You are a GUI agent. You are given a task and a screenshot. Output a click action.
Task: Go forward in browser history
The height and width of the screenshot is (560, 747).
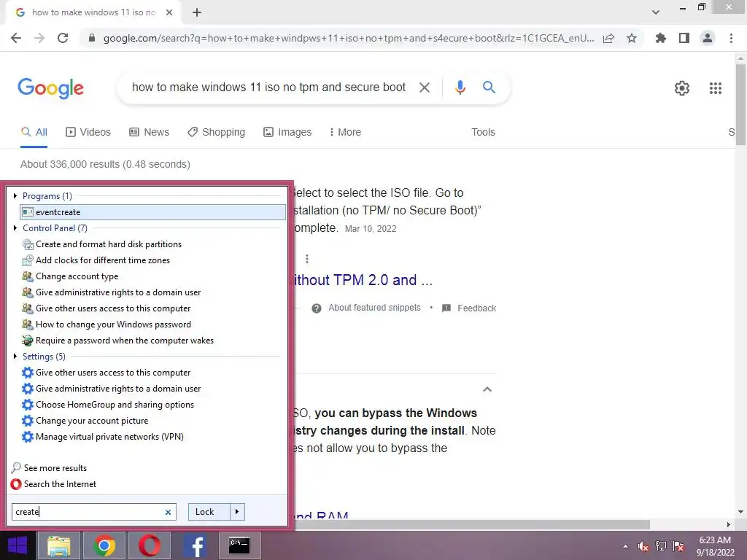coord(39,38)
